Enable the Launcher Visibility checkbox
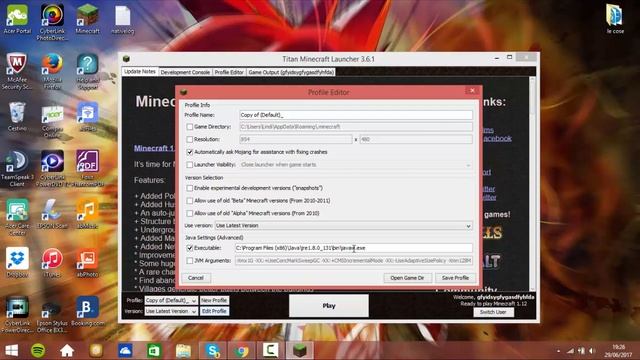 click(189, 165)
